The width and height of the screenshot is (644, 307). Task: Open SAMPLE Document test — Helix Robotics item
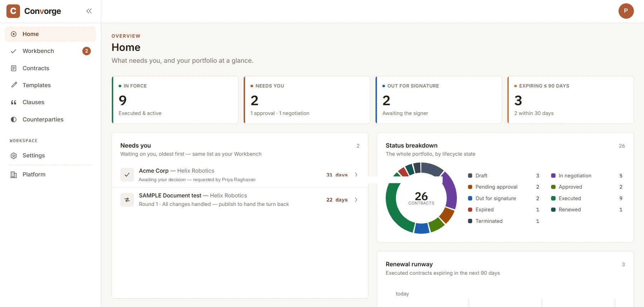tap(240, 200)
